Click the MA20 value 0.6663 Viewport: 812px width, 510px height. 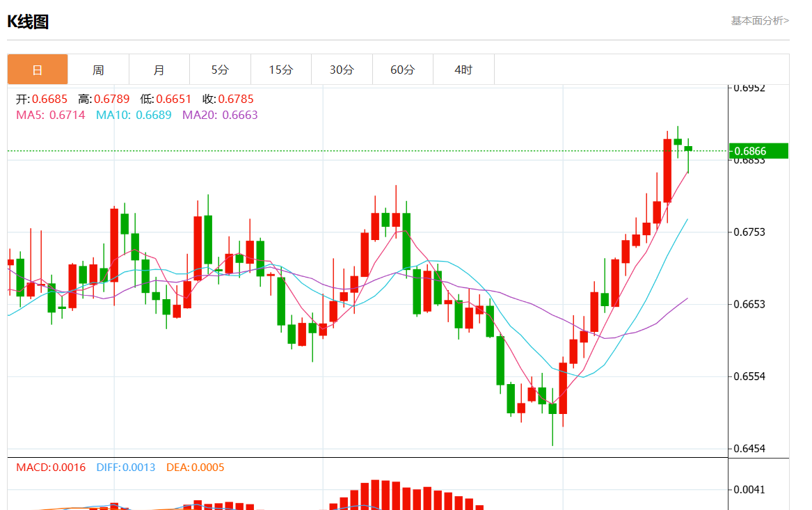coord(240,115)
